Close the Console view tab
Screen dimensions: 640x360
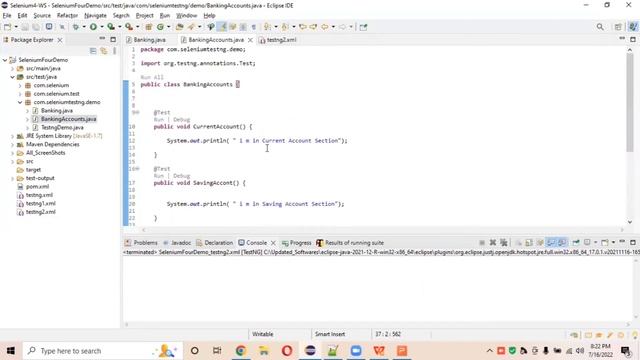pos(273,242)
